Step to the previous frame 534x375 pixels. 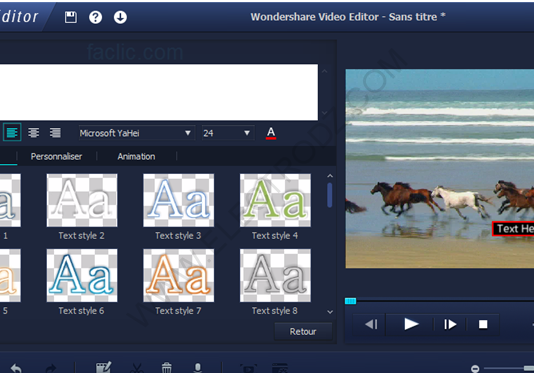tap(371, 324)
